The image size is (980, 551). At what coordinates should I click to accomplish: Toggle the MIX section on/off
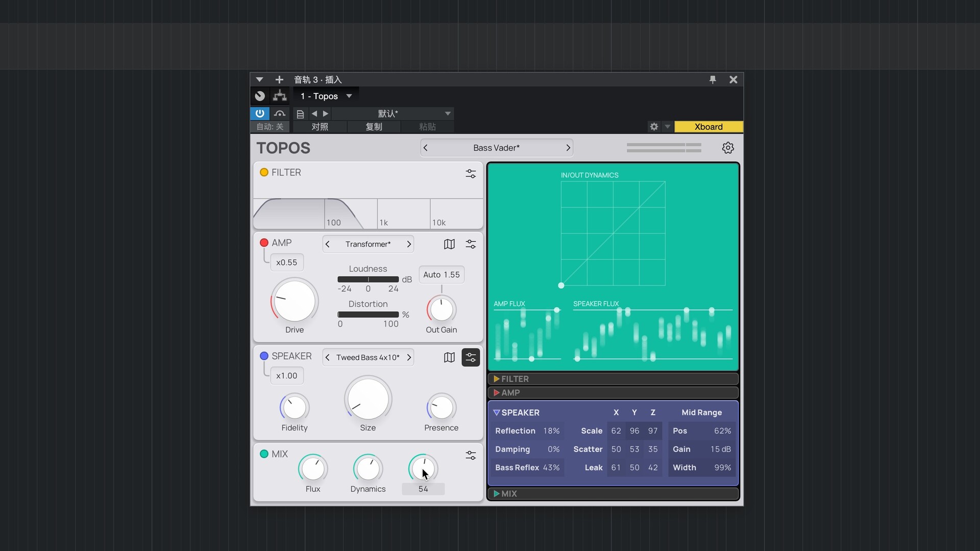click(264, 454)
